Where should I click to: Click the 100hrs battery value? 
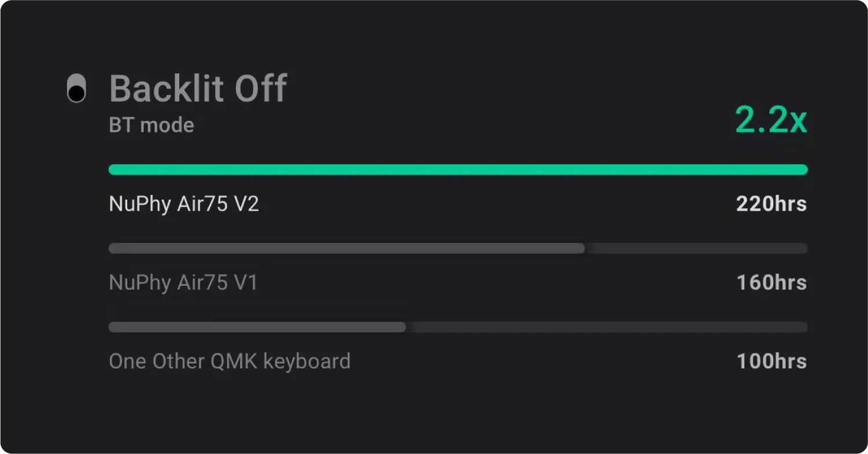tap(771, 361)
